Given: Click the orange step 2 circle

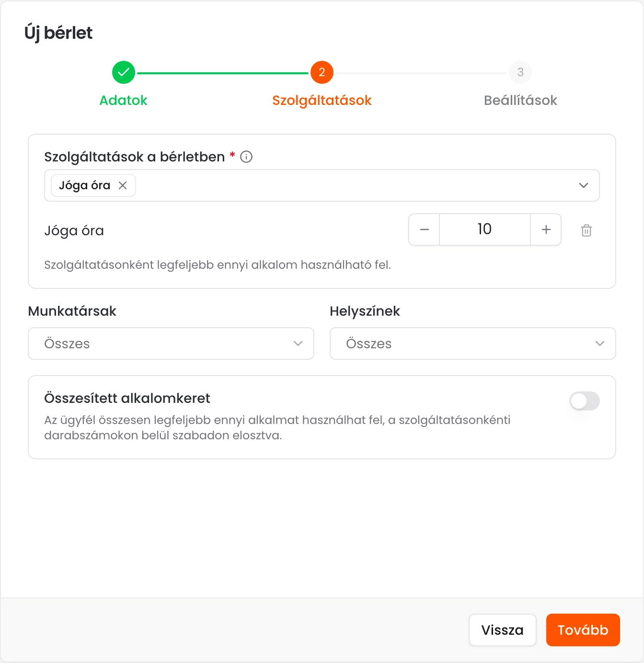Looking at the screenshot, I should pos(322,72).
